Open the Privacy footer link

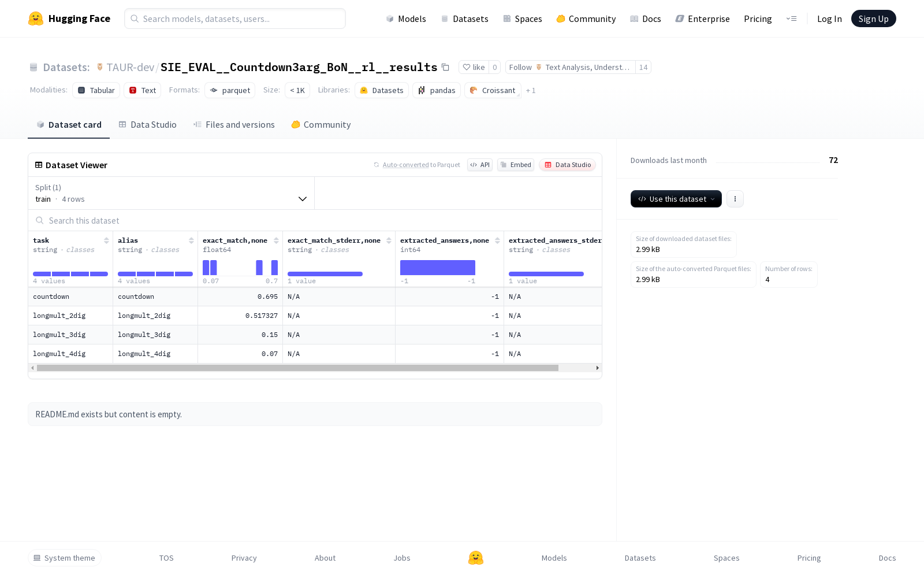[x=244, y=558]
